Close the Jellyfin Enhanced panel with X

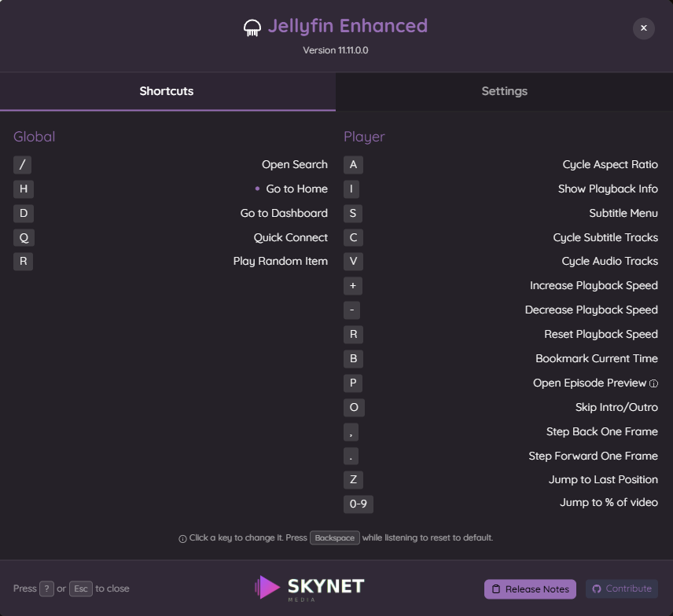643,28
